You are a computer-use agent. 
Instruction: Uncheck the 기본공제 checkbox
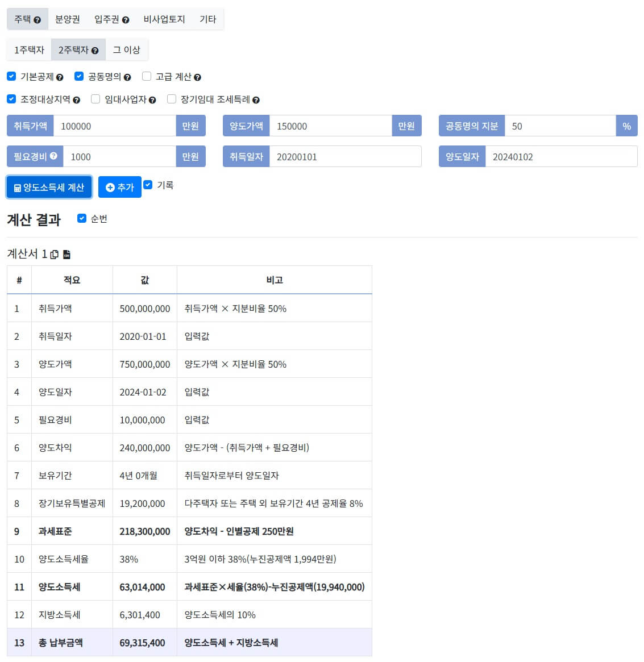point(11,76)
